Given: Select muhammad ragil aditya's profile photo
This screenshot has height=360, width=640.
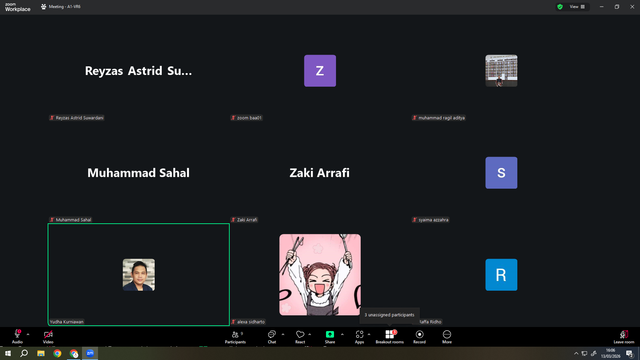Looking at the screenshot, I should (501, 71).
